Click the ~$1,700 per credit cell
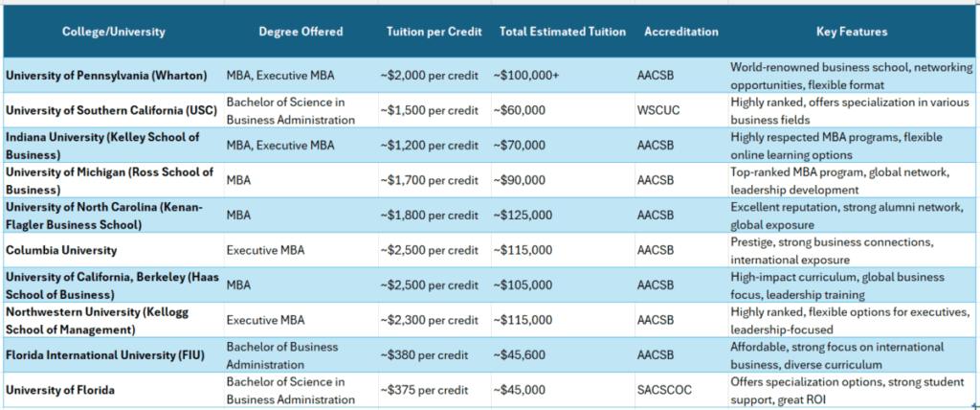This screenshot has width=980, height=410. (x=434, y=180)
